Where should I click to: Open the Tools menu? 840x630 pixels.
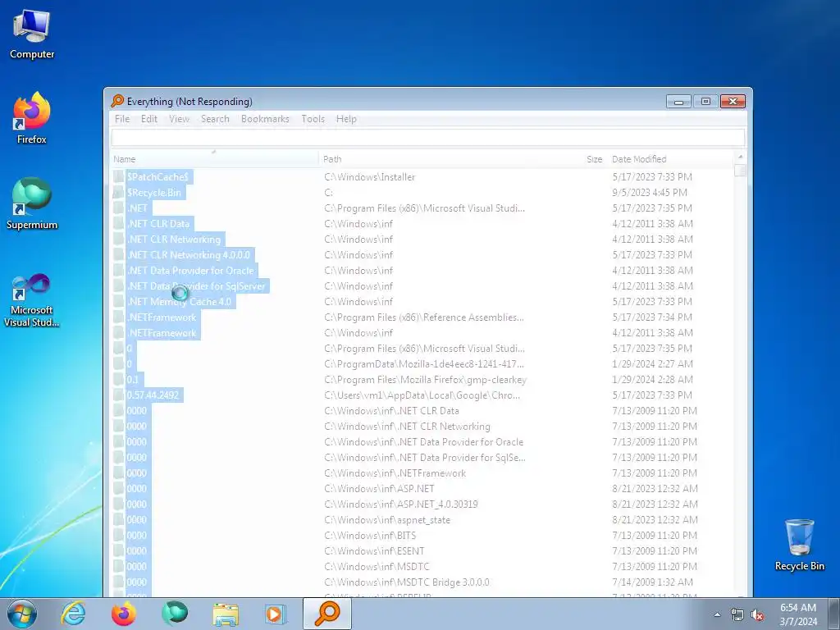coord(313,119)
